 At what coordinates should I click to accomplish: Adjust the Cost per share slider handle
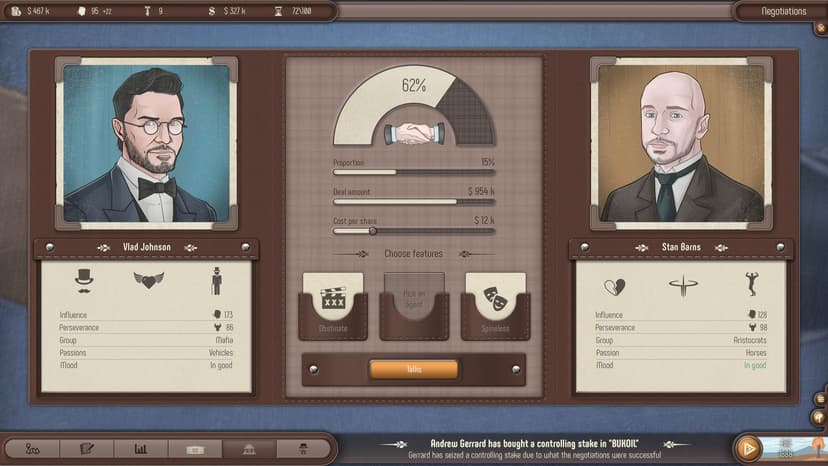tap(373, 231)
